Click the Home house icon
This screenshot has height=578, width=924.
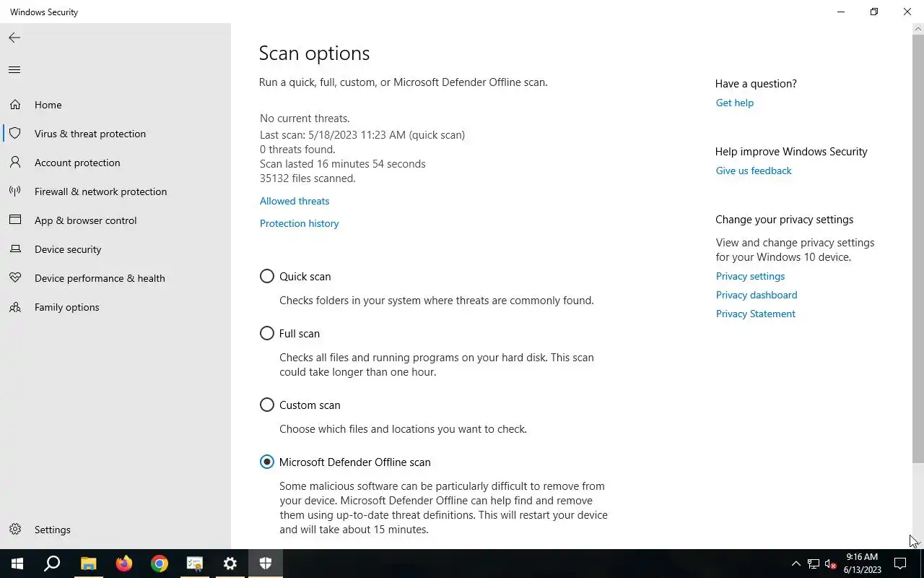pyautogui.click(x=15, y=105)
